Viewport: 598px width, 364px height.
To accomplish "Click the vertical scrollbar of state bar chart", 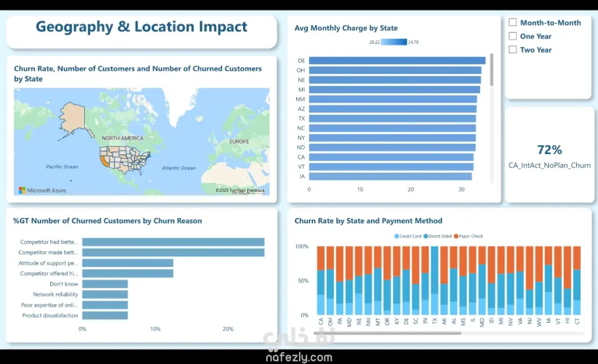I will pos(491,69).
